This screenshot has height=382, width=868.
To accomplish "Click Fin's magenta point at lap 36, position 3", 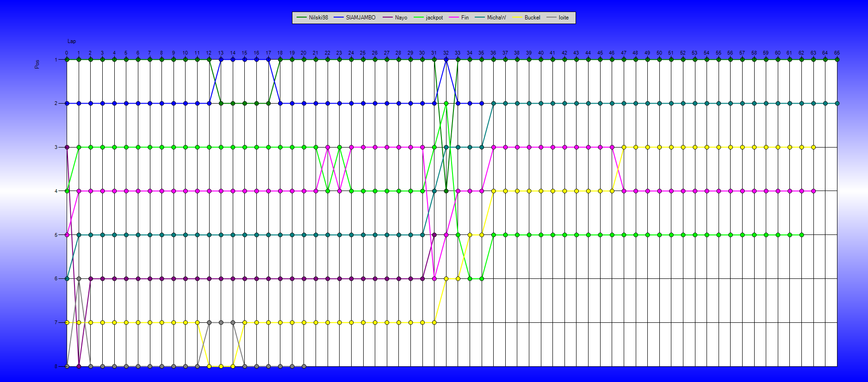I will tap(493, 147).
